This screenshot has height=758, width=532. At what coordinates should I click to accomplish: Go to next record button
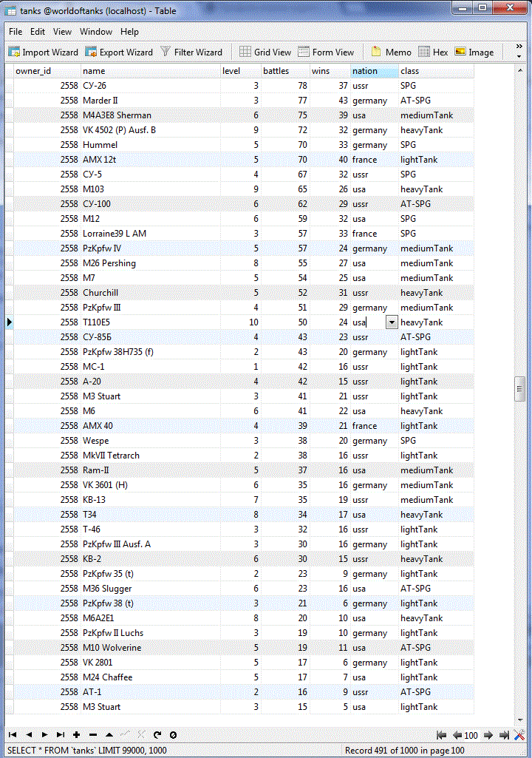point(44,735)
